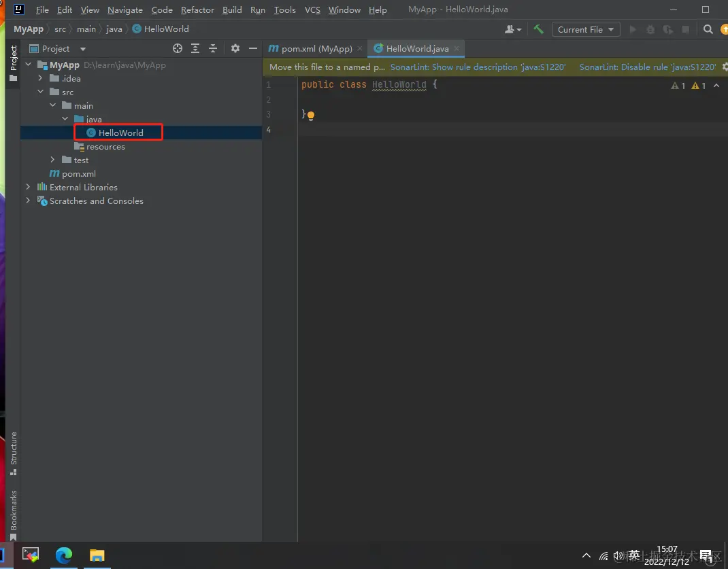Click MyApp breadcrumb in navigation bar
Screen dimensions: 728x569
point(29,29)
